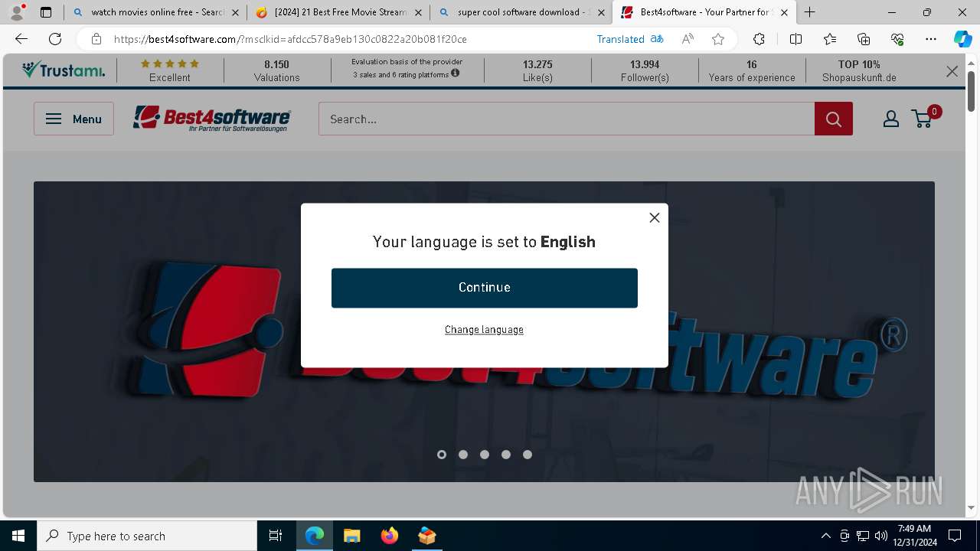
Task: View site information lock icon
Action: [x=96, y=39]
